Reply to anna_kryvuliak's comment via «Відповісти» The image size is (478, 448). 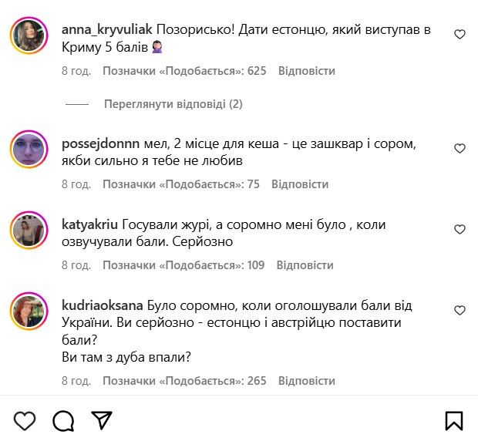click(x=306, y=71)
